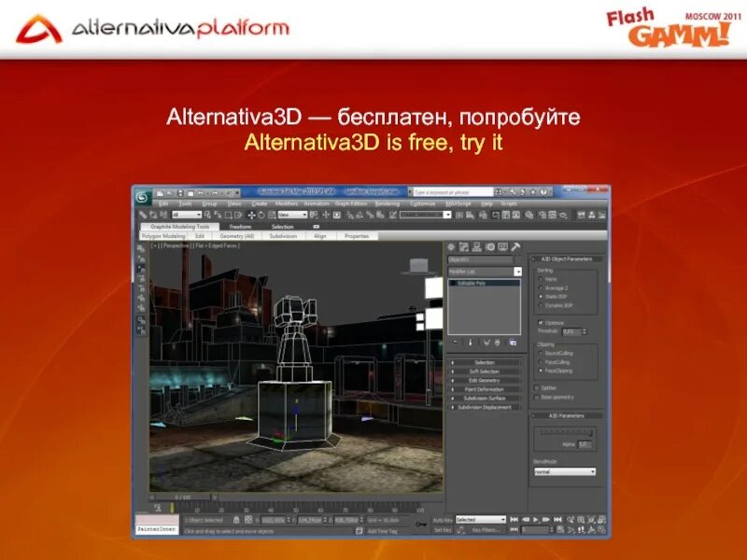Viewport: 747px width, 560px height.
Task: Toggle the Selection Lock padlock icon
Action: [236, 520]
